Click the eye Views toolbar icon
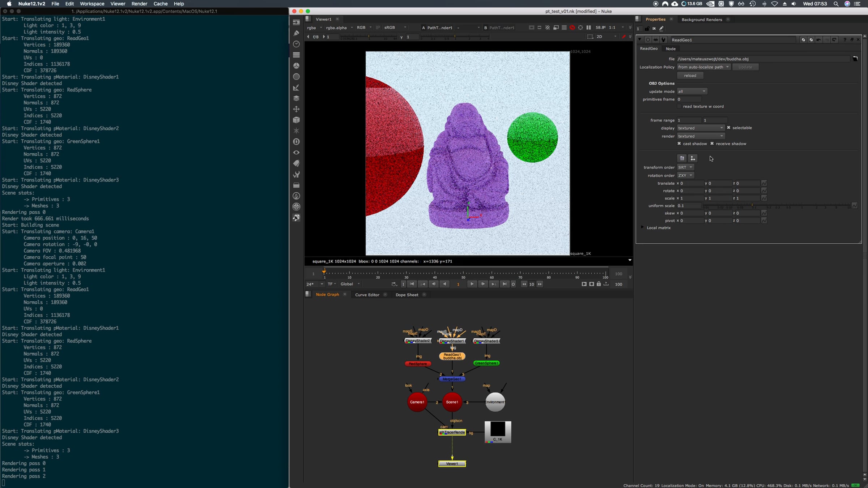Screen dimensions: 868x488 click(296, 153)
